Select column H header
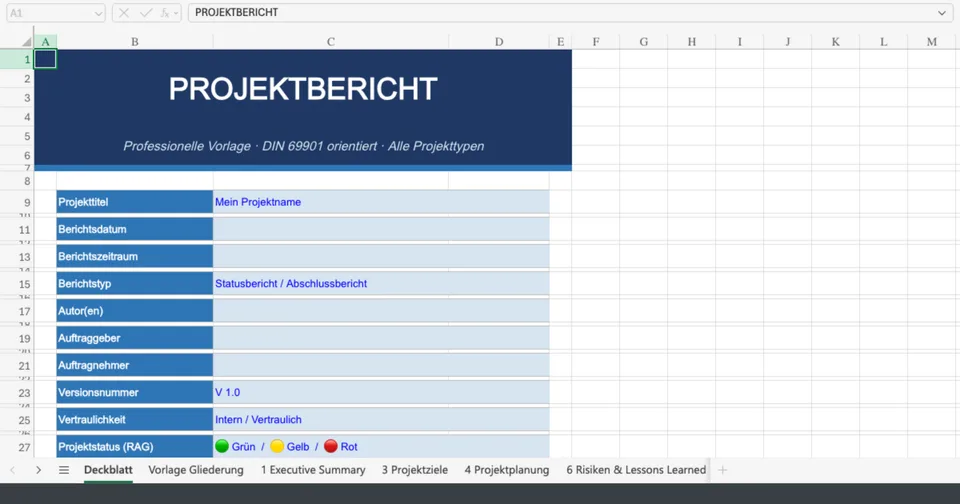Viewport: 960px width, 504px height. (x=691, y=42)
